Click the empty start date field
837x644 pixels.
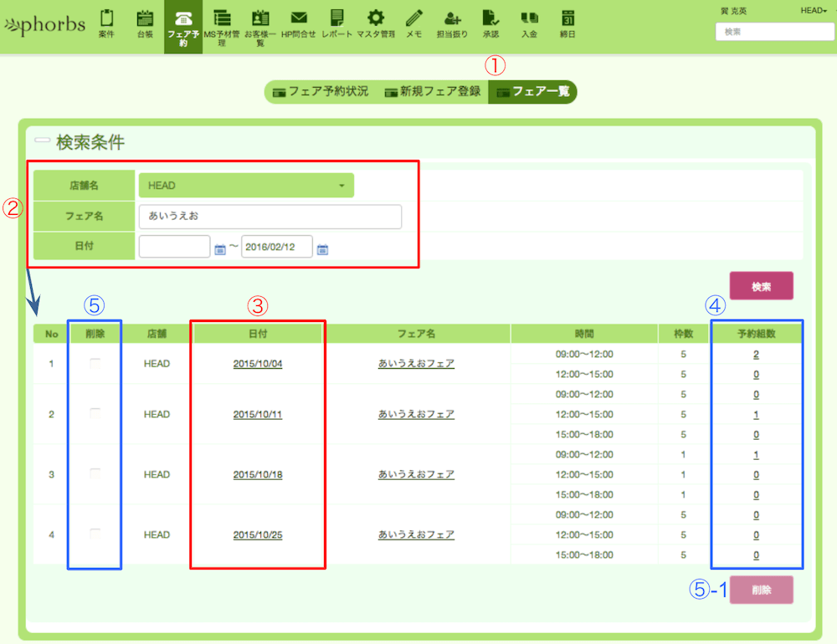175,247
